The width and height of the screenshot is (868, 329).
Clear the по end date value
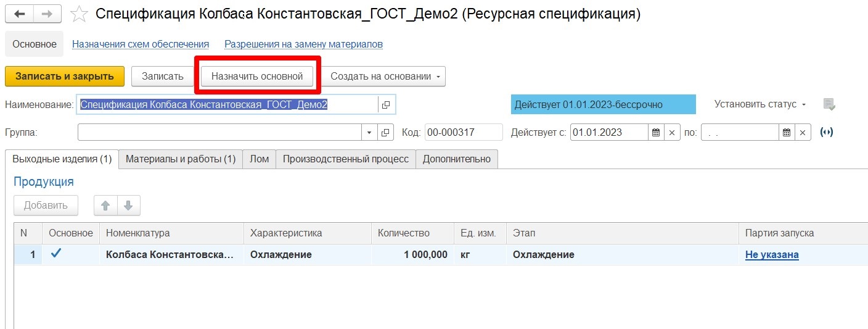pos(802,132)
